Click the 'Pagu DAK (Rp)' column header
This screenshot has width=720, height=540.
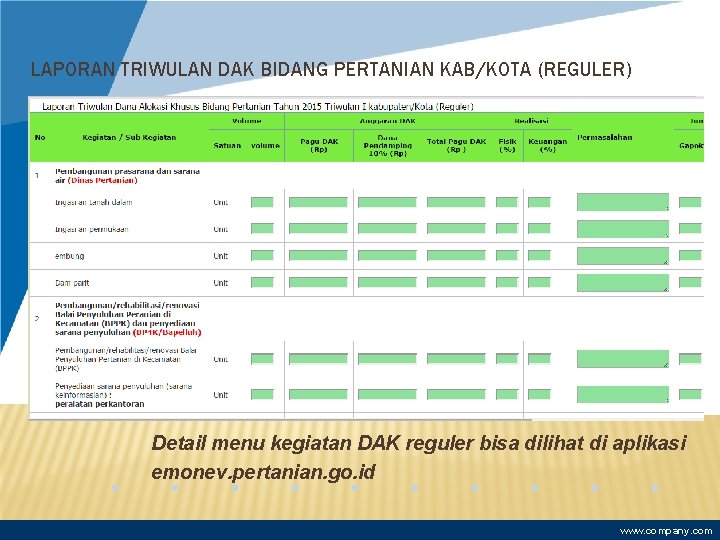point(319,145)
